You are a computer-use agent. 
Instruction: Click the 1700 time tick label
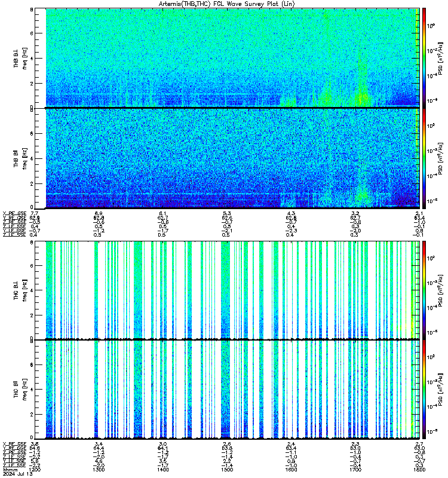click(355, 470)
